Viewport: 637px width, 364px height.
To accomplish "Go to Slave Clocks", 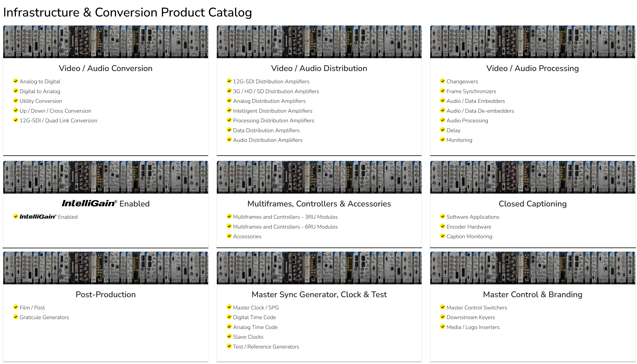I will pyautogui.click(x=248, y=337).
